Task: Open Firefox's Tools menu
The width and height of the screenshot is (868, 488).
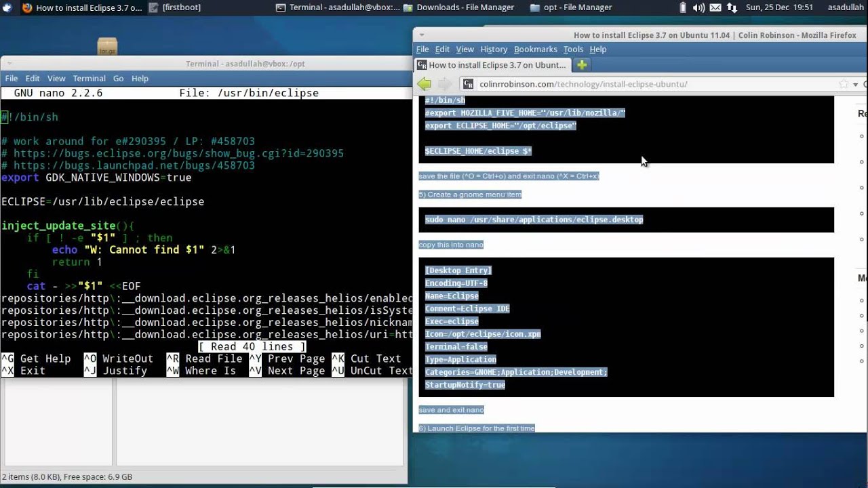Action: point(573,49)
